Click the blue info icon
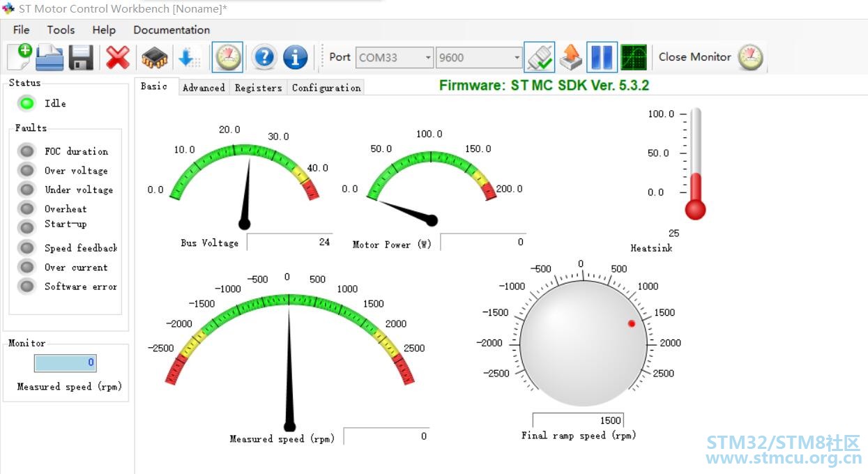Screen dimensions: 868x474 tap(295, 57)
